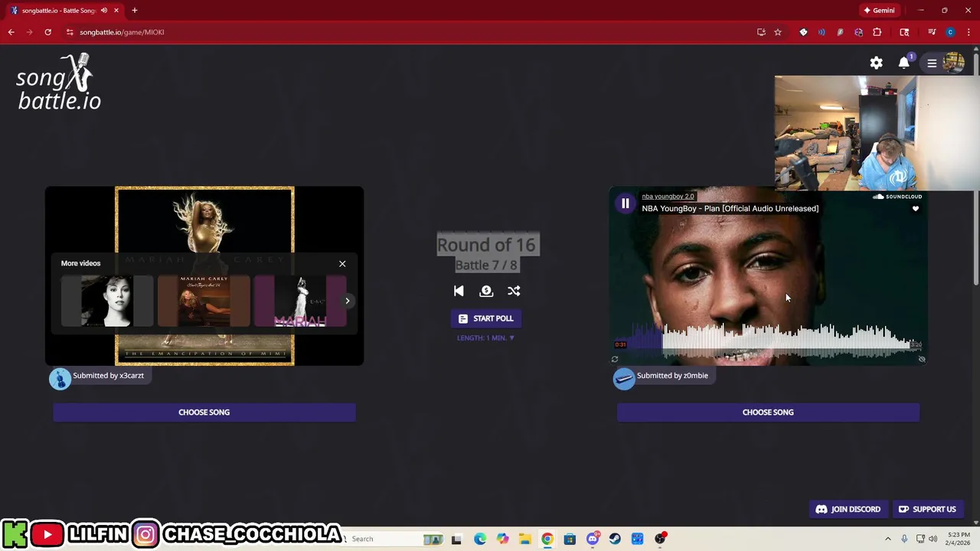Click the user profile avatar
This screenshot has height=551, width=980.
coord(954,63)
